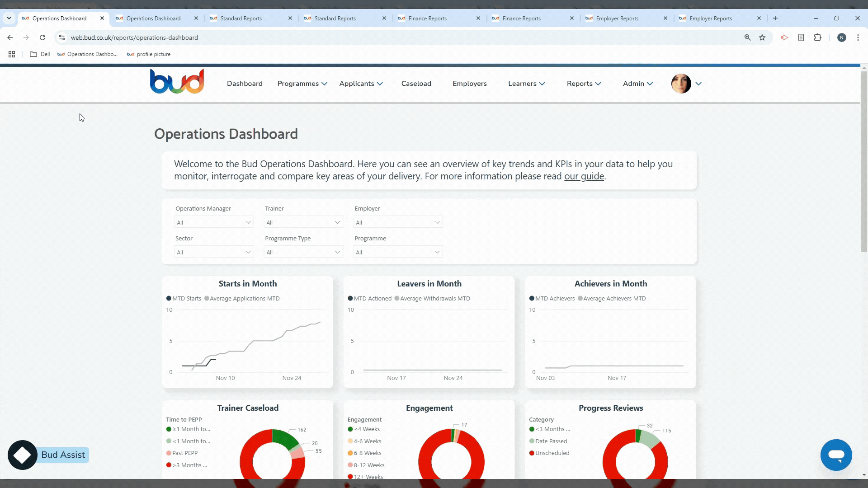Click light green segment of Progress Reviews donut
The image size is (868, 488).
tap(651, 439)
